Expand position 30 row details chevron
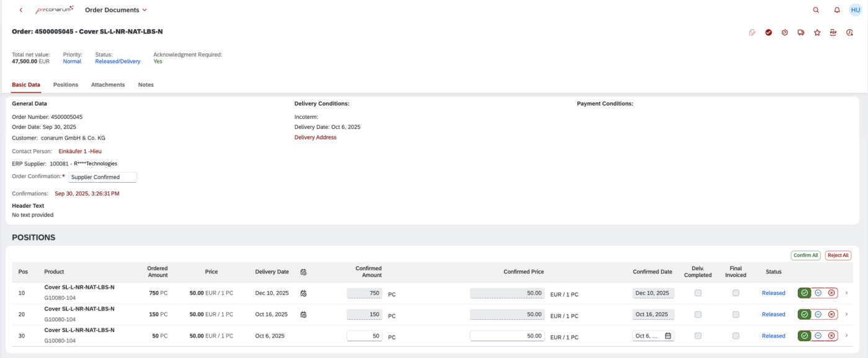Viewport: 868px width, 358px height. point(847,336)
